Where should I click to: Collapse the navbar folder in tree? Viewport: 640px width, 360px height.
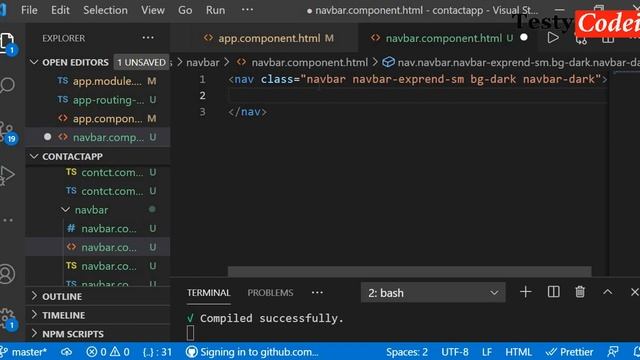pyautogui.click(x=91, y=210)
